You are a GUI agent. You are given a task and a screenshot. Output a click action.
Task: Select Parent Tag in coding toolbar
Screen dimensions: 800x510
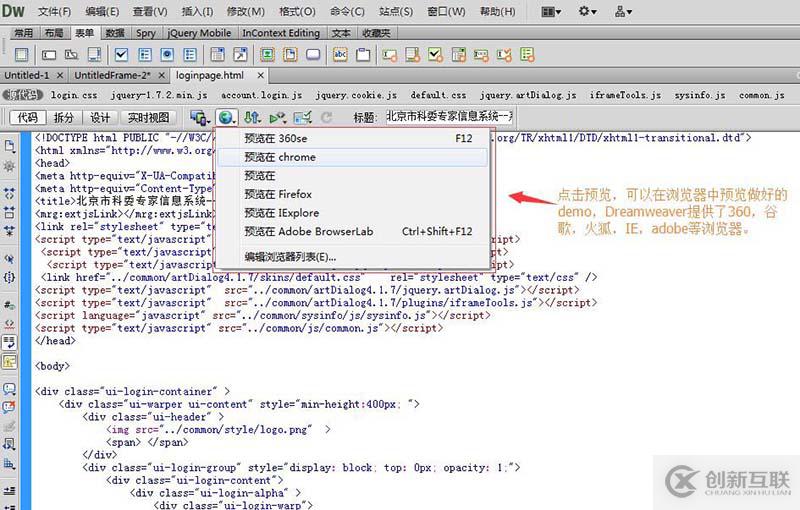(x=9, y=258)
